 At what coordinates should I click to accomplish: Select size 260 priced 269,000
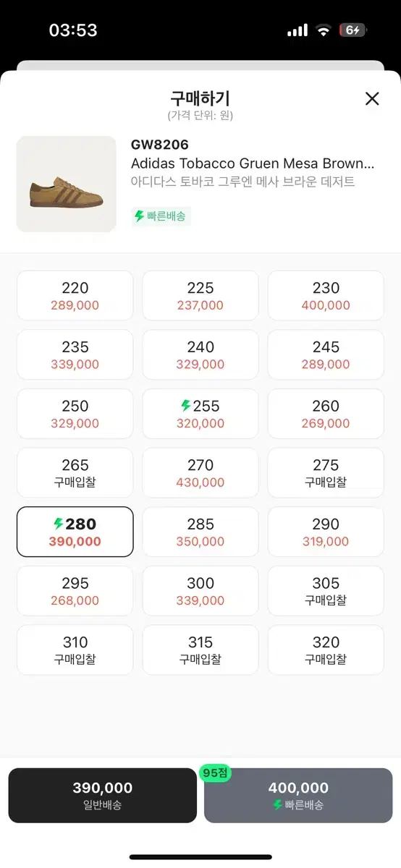326,414
